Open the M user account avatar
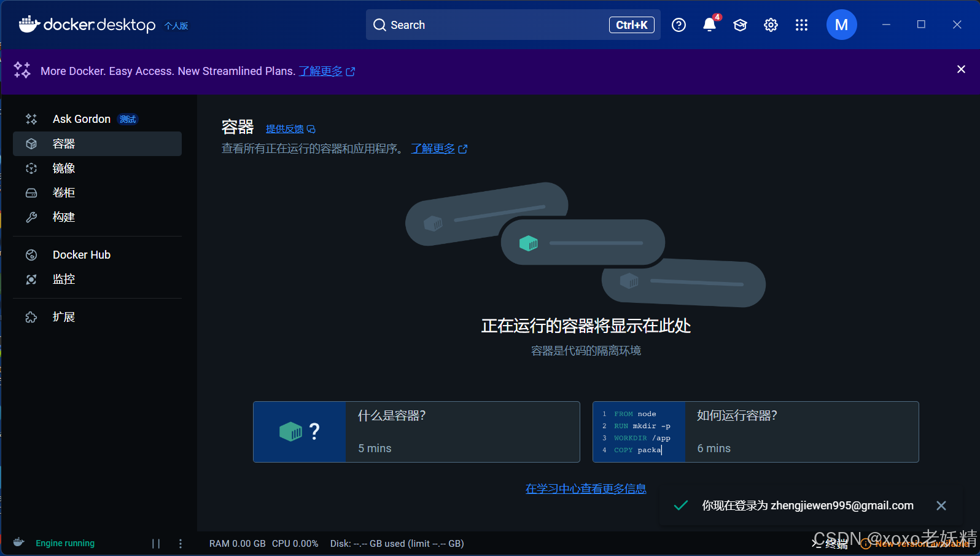The height and width of the screenshot is (556, 980). click(841, 25)
